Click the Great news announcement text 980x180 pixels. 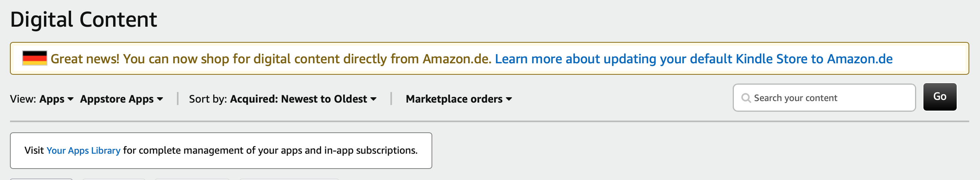click(271, 59)
